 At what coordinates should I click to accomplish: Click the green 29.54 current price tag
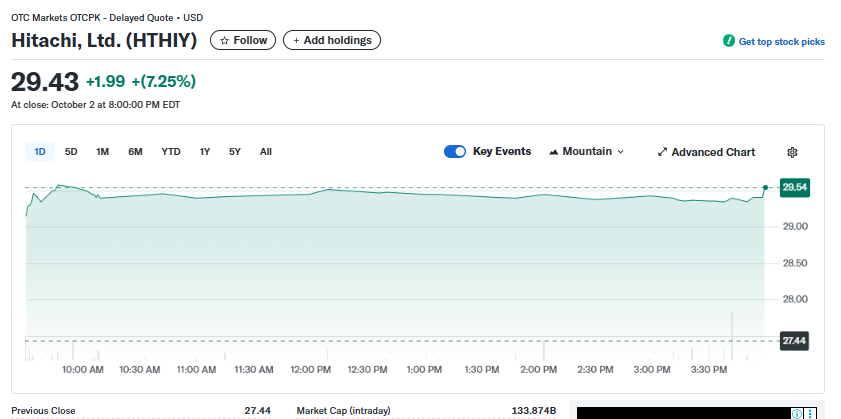(795, 187)
